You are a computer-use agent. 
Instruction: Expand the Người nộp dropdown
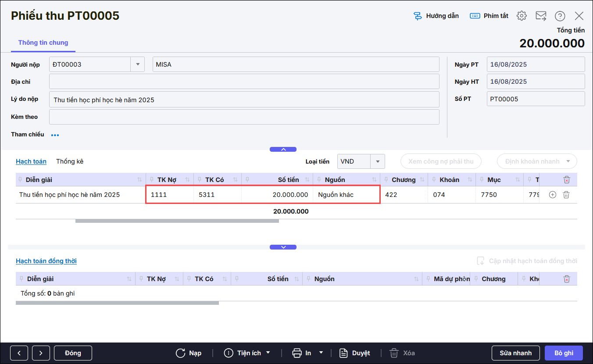(138, 64)
